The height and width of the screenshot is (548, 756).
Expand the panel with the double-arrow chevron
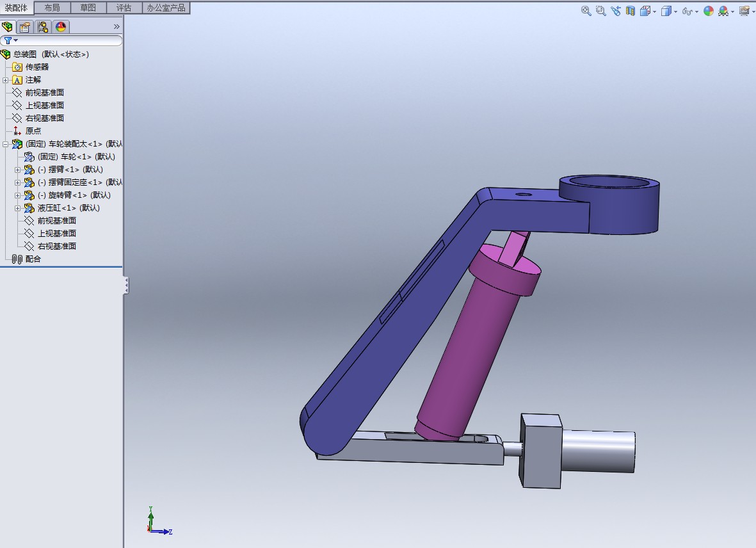tap(117, 27)
